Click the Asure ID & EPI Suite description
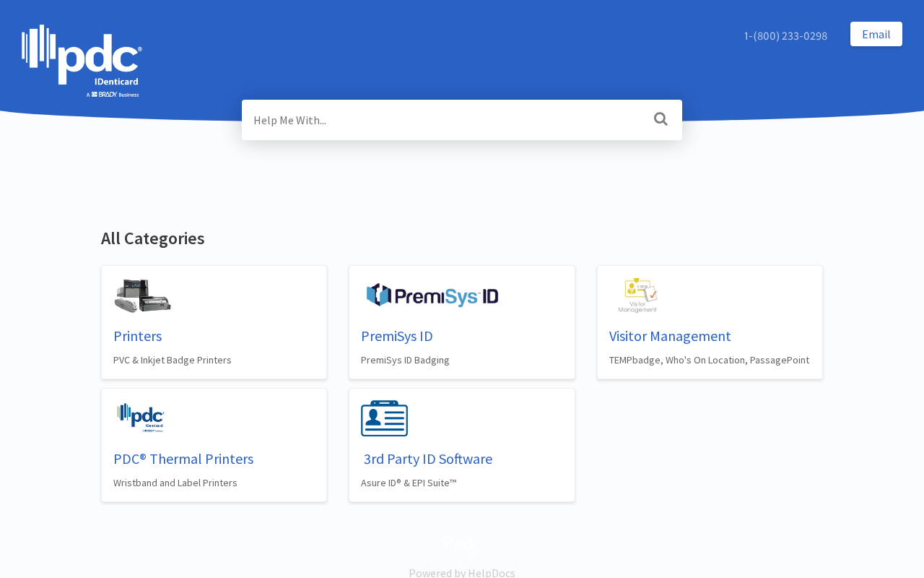This screenshot has height=578, width=924. [x=409, y=483]
